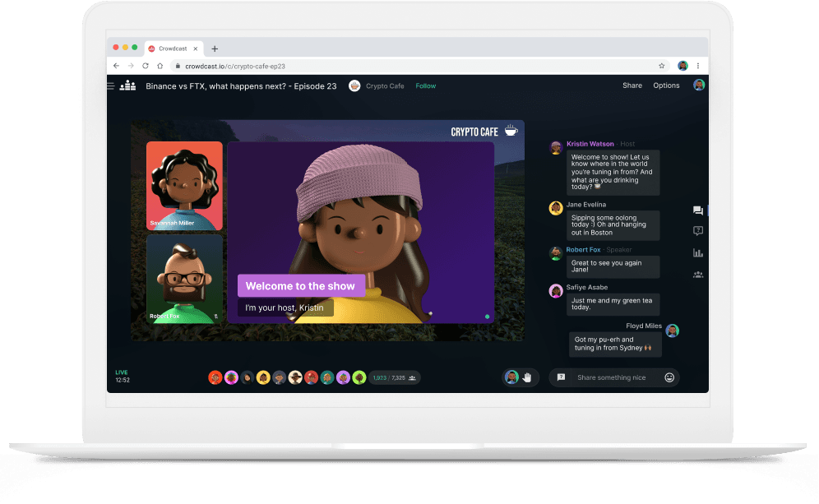Viewport: 819px width, 504px height.
Task: Click Jane Evelina's chat avatar
Action: [x=556, y=208]
